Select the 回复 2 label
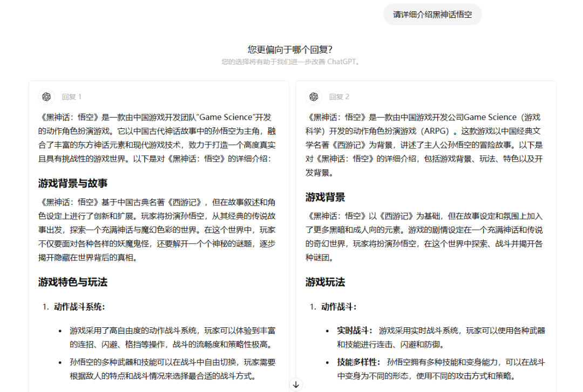The width and height of the screenshot is (583, 392). (x=339, y=97)
